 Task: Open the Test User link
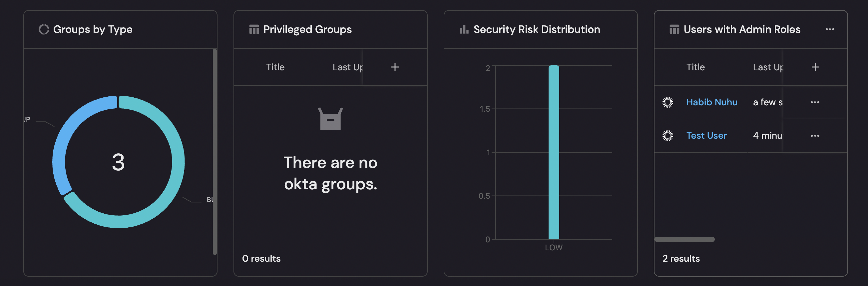pyautogui.click(x=706, y=136)
